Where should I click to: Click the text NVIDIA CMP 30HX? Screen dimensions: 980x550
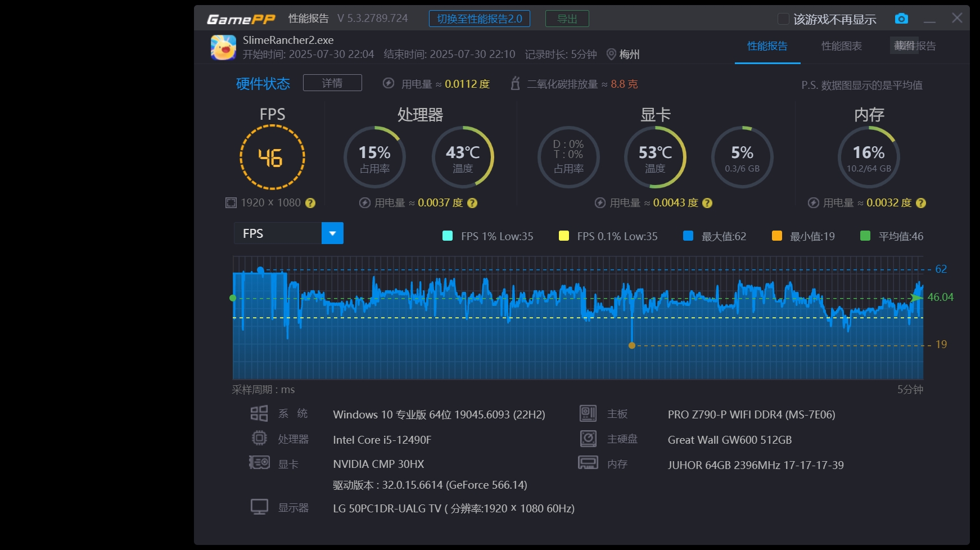[378, 464]
